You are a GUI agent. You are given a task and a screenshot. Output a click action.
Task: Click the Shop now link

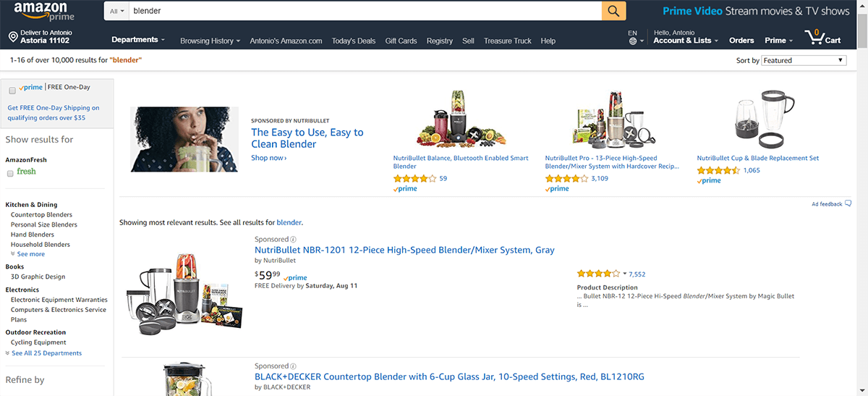pos(268,158)
